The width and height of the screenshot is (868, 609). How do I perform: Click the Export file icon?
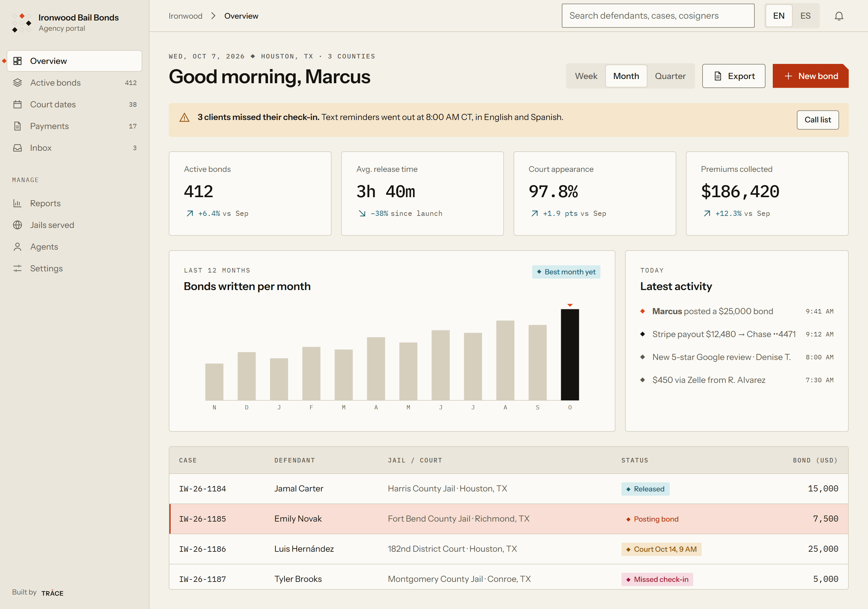point(718,76)
